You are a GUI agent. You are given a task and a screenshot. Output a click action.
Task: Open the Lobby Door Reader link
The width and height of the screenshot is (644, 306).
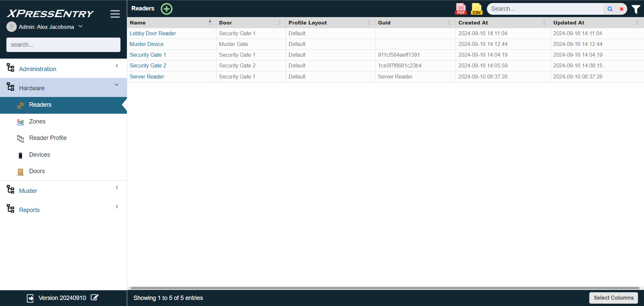tap(153, 33)
